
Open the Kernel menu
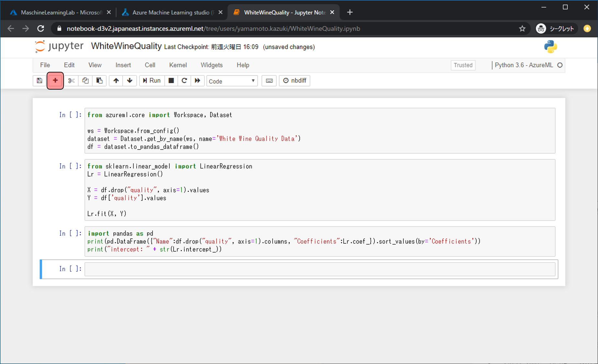pyautogui.click(x=178, y=65)
